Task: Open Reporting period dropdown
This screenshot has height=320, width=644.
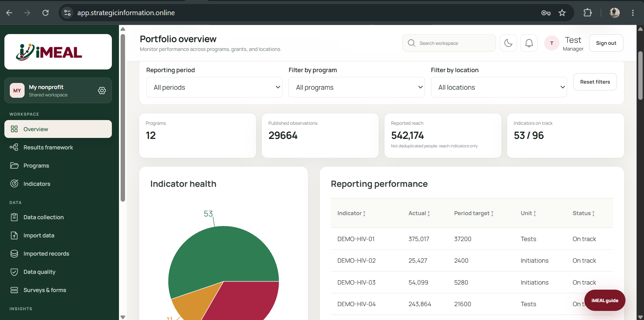Action: tap(214, 87)
